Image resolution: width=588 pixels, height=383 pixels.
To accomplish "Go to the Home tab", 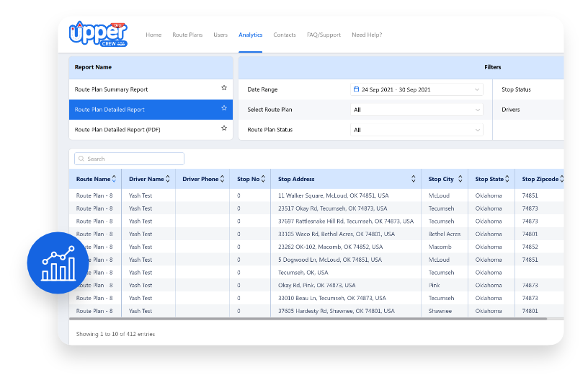I will point(153,35).
